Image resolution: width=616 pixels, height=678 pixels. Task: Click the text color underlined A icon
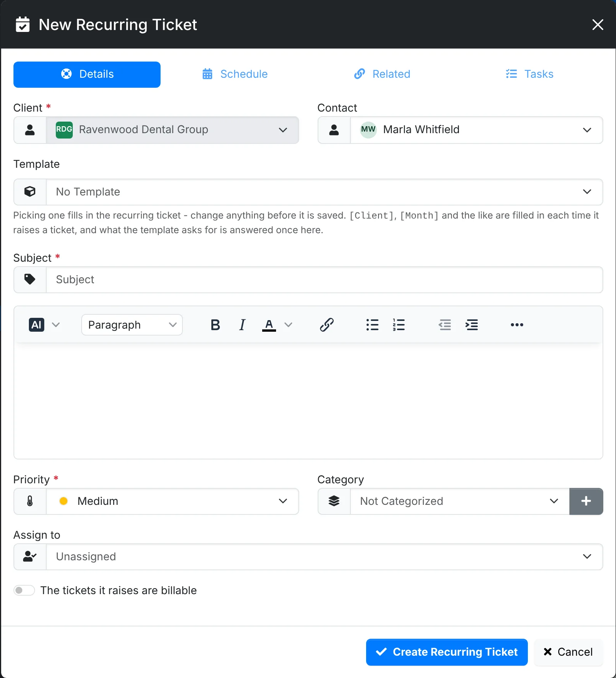(269, 325)
